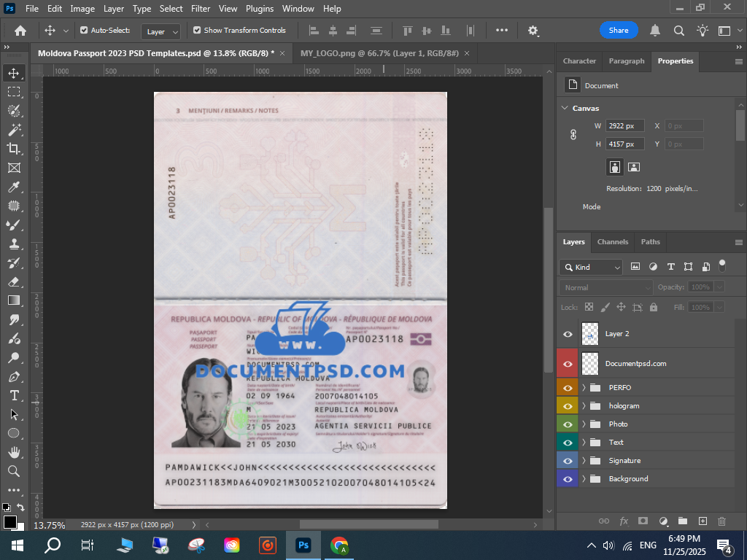Switch to the Channels tab
Screen dimensions: 747x560
click(612, 242)
